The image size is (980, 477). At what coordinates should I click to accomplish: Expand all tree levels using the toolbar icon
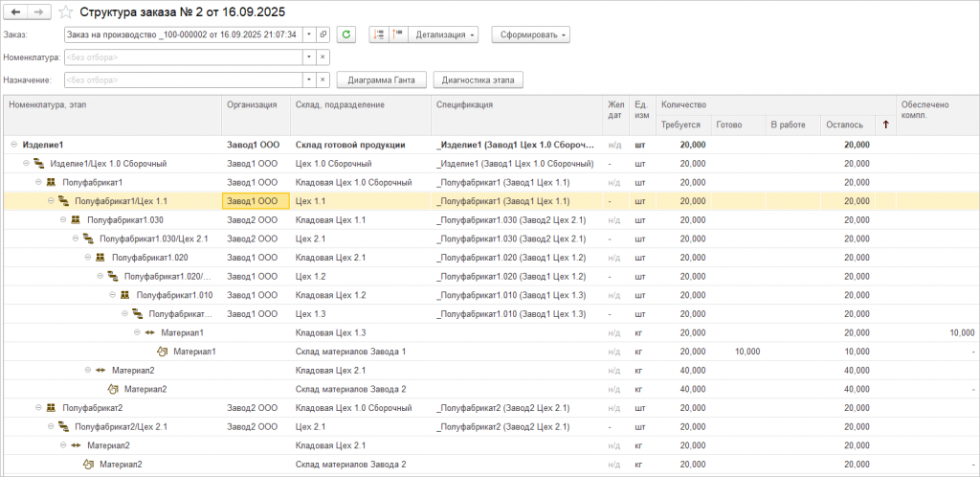[x=378, y=35]
